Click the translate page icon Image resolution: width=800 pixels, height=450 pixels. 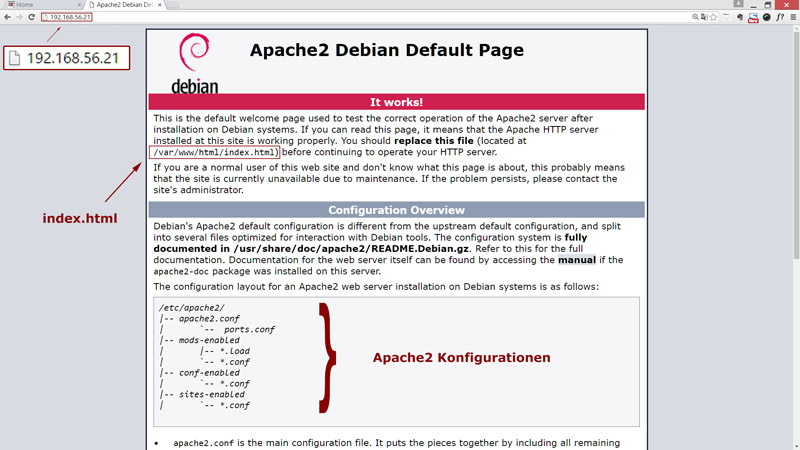click(x=704, y=17)
